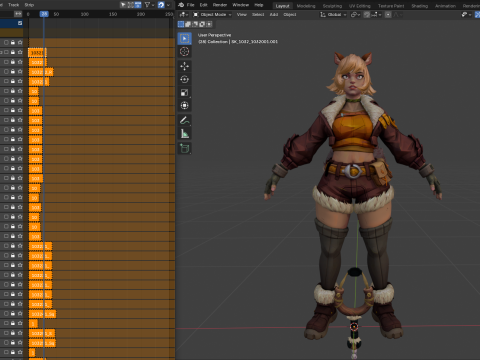Screen dimensions: 480x360
Task: Switch to the Modeling workspace tab
Action: pyautogui.click(x=306, y=6)
